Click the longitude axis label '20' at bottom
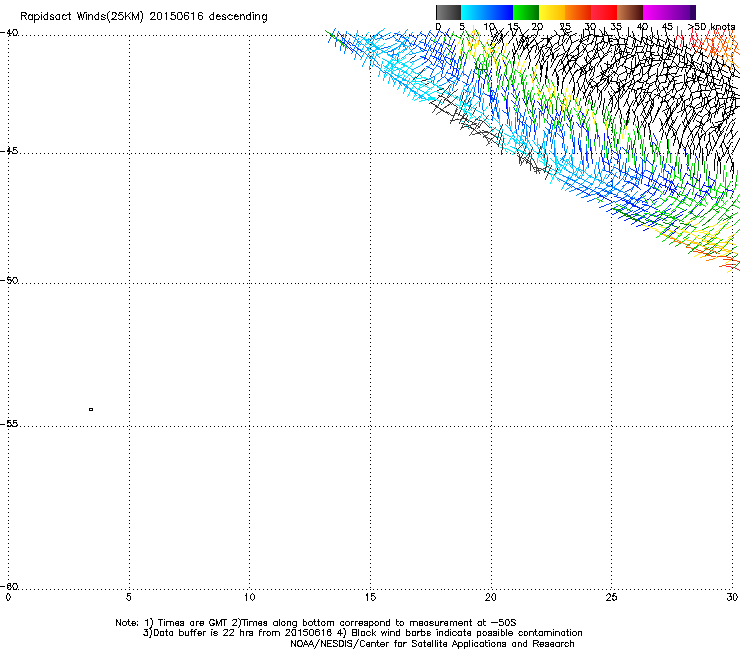 (491, 597)
